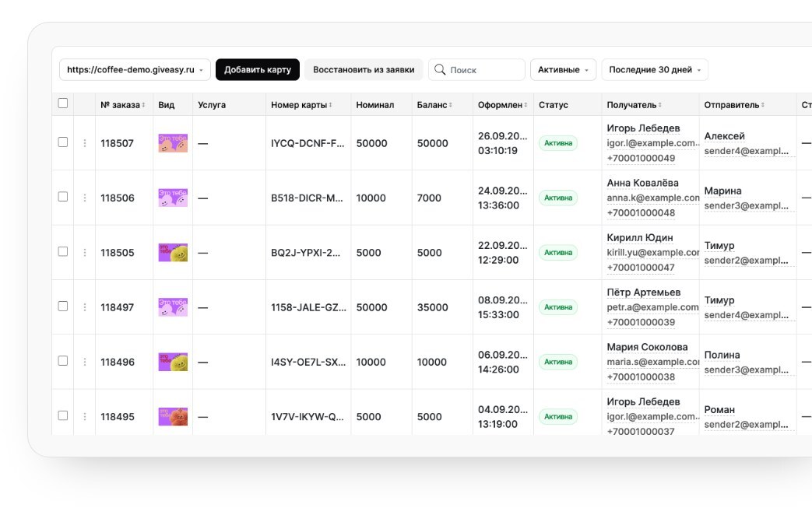The width and height of the screenshot is (812, 508).
Task: Click sender name Полина
Action: click(x=722, y=355)
